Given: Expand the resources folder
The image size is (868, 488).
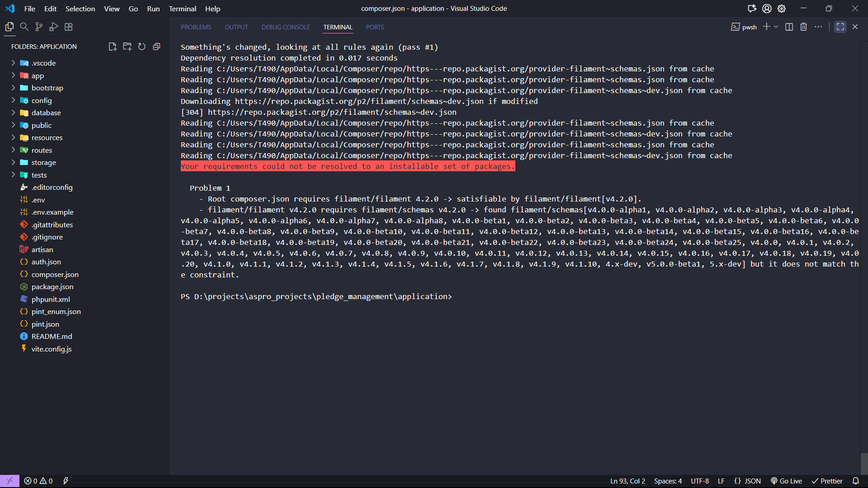Looking at the screenshot, I should (x=47, y=137).
